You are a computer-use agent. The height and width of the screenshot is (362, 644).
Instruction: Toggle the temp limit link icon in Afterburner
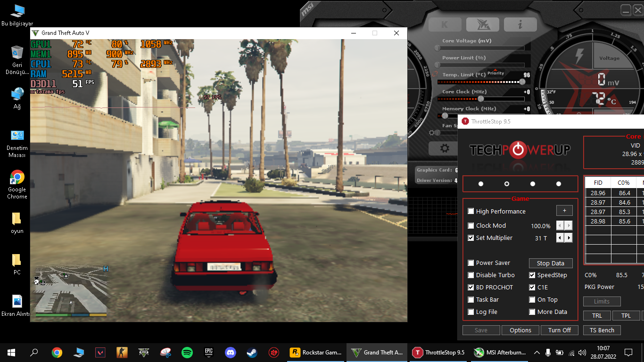click(x=434, y=74)
